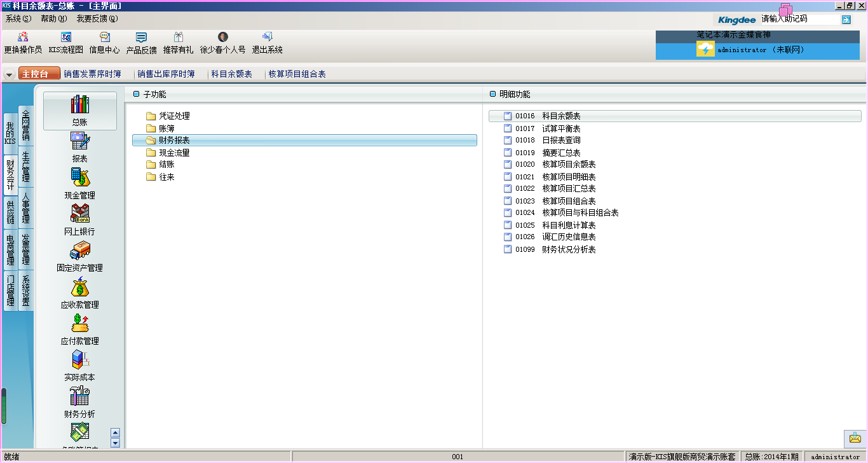868x463 pixels.
Task: Open the 我要反馈(Q) menu
Action: [97, 18]
